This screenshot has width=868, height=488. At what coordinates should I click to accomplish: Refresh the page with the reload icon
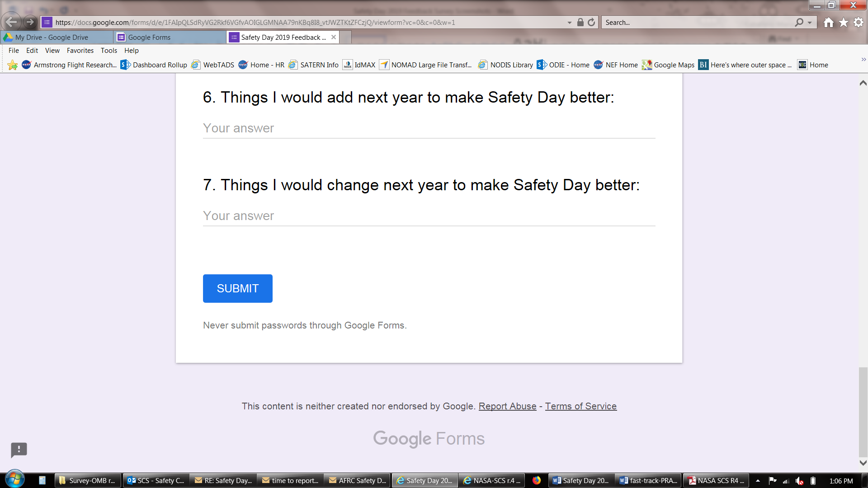(591, 22)
